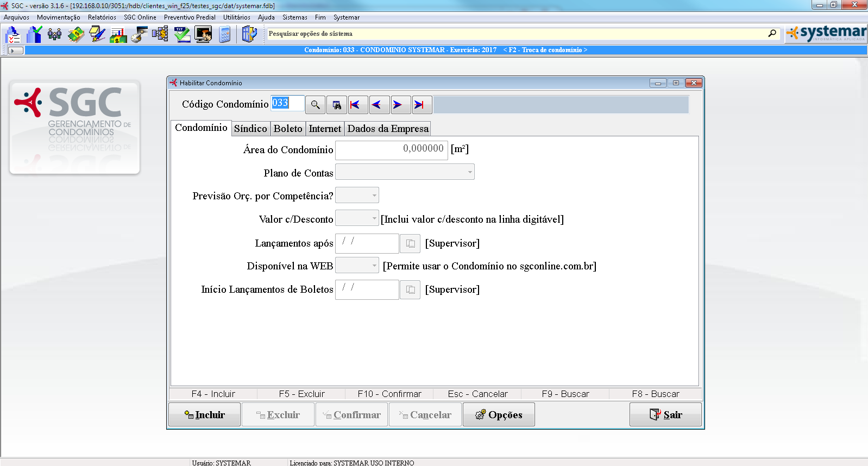Switch to the Síndico tab
Image resolution: width=868 pixels, height=466 pixels.
[250, 129]
